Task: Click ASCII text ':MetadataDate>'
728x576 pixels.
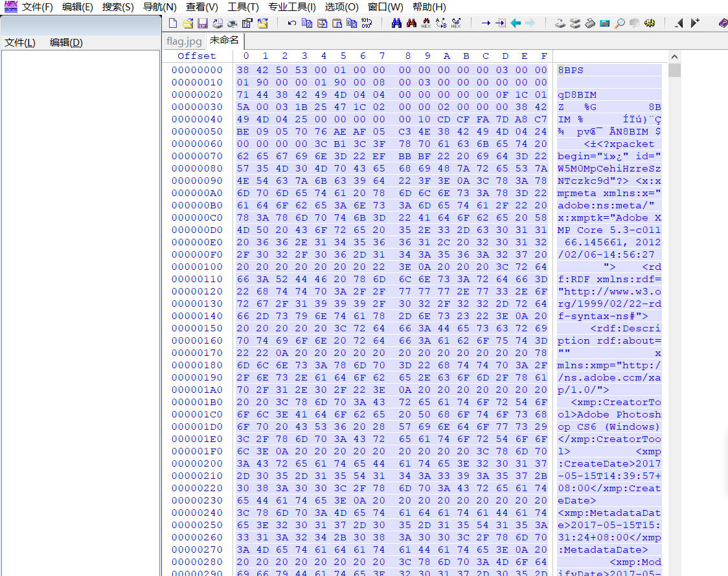Action: pos(602,550)
